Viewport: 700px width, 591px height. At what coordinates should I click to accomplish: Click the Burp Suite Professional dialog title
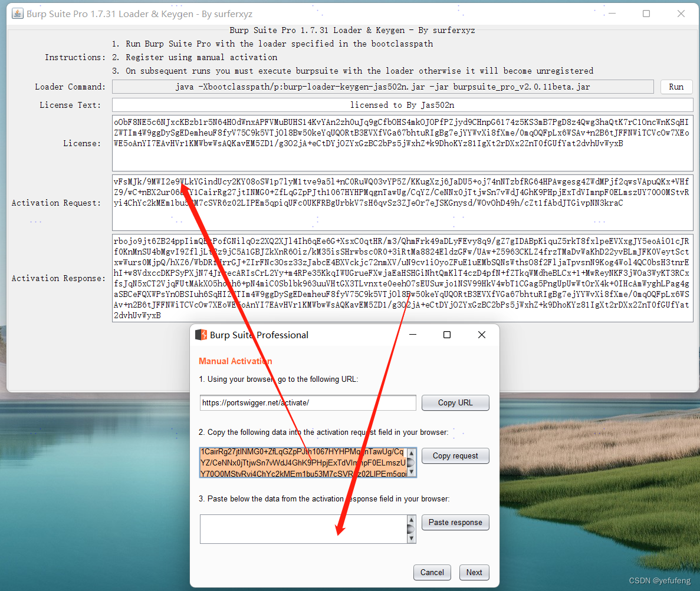pyautogui.click(x=259, y=335)
